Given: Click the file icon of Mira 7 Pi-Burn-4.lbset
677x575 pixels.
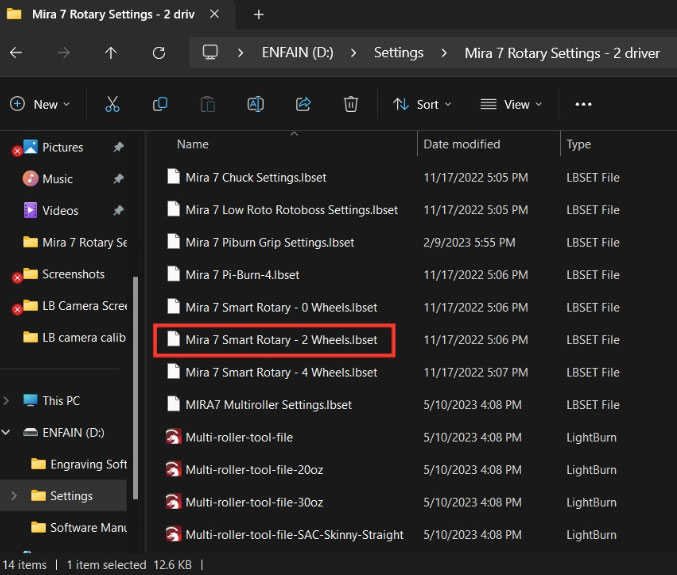Looking at the screenshot, I should click(x=174, y=274).
